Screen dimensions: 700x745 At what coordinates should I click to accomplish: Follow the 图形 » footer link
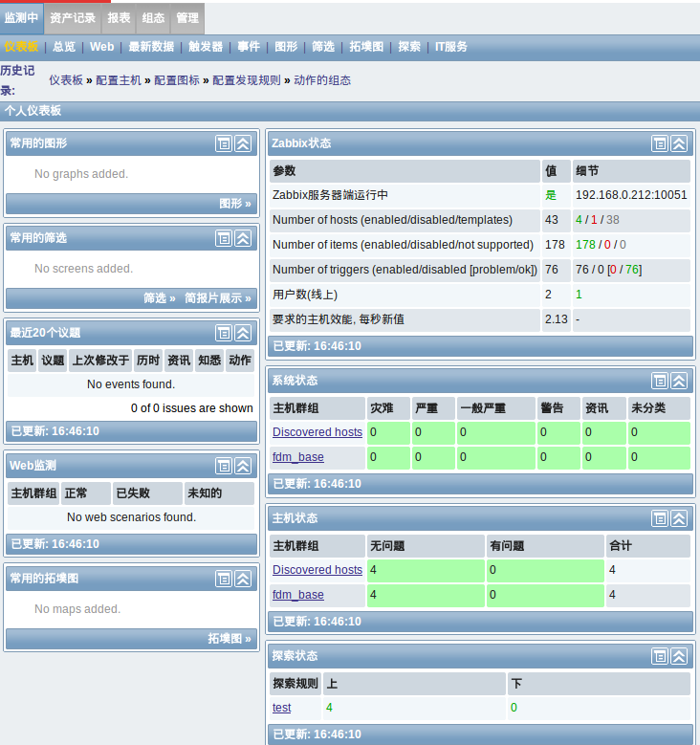(234, 204)
